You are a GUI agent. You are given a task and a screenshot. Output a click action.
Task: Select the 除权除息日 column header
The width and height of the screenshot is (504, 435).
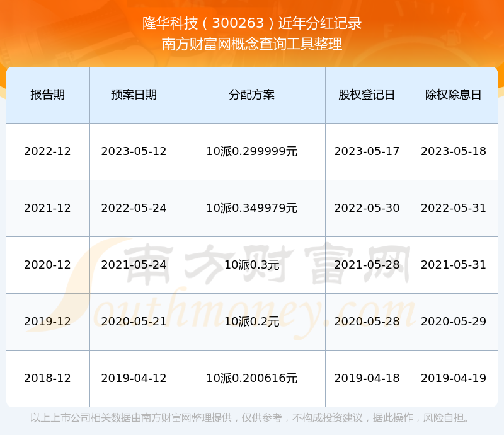click(x=453, y=95)
